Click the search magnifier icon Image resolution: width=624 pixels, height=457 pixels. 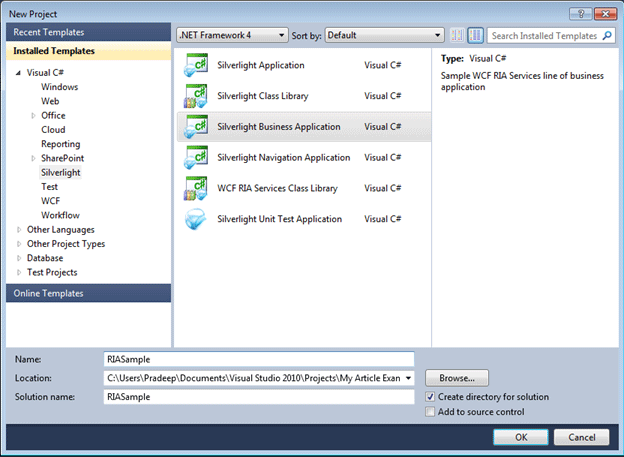point(607,35)
